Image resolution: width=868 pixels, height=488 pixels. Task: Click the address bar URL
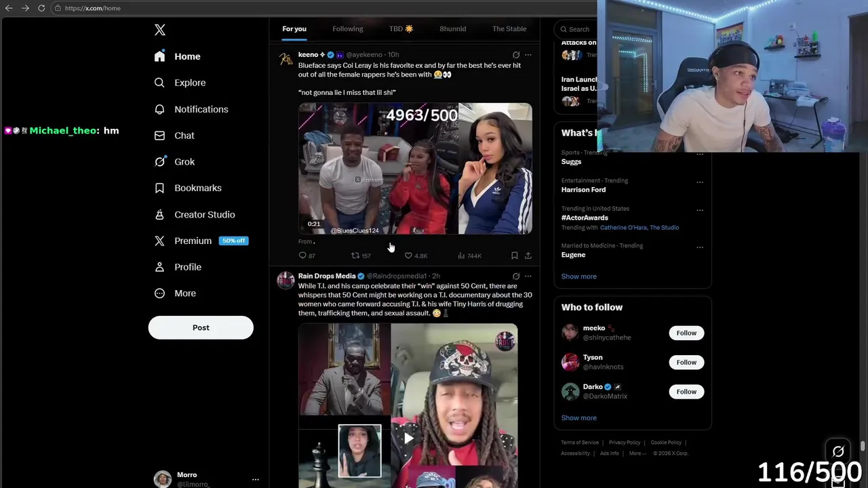92,8
